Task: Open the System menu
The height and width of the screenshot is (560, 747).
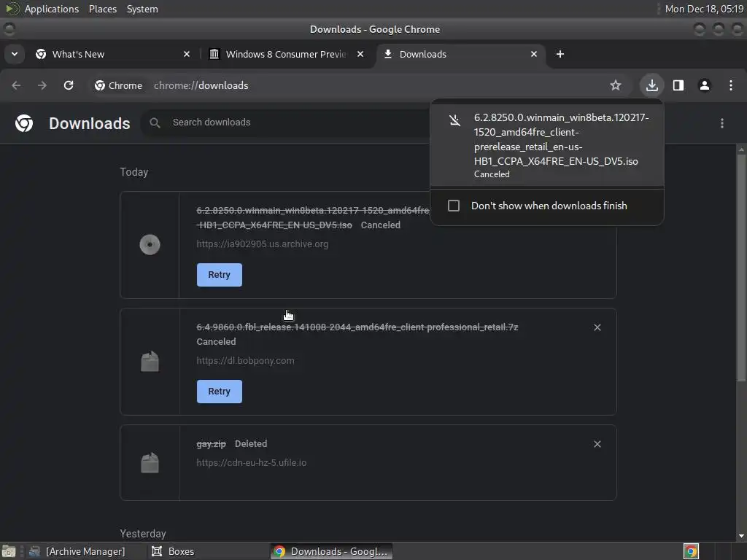Action: pyautogui.click(x=142, y=9)
